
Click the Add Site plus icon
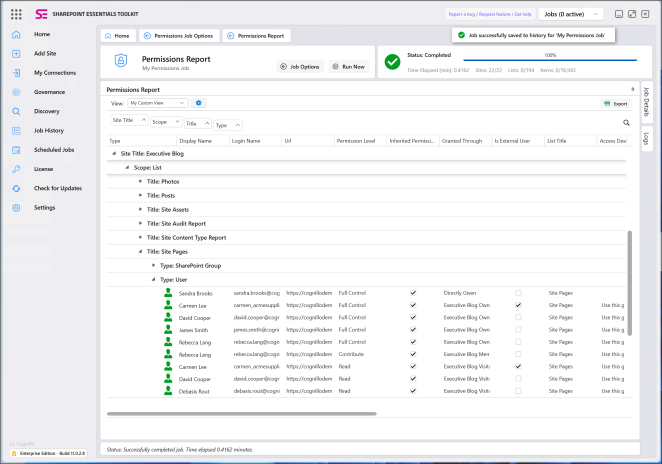pos(16,54)
